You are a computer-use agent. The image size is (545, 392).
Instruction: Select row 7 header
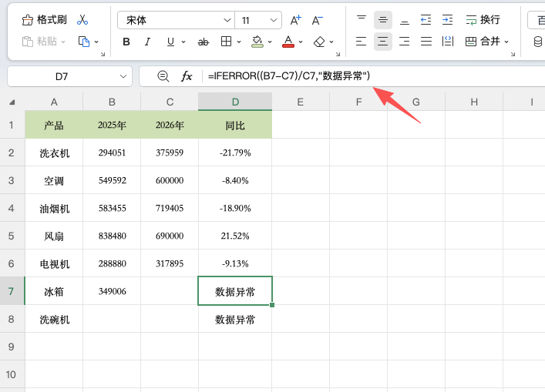click(x=12, y=291)
